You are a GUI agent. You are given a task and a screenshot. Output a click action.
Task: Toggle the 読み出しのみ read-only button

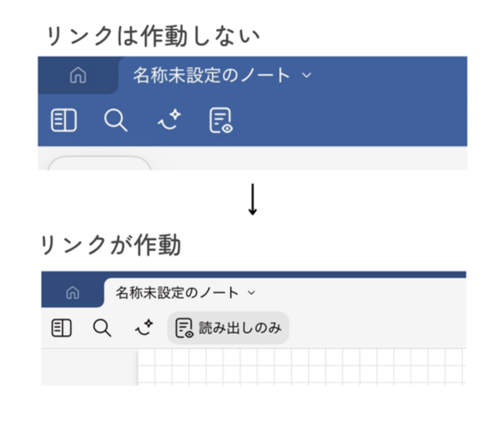(228, 328)
